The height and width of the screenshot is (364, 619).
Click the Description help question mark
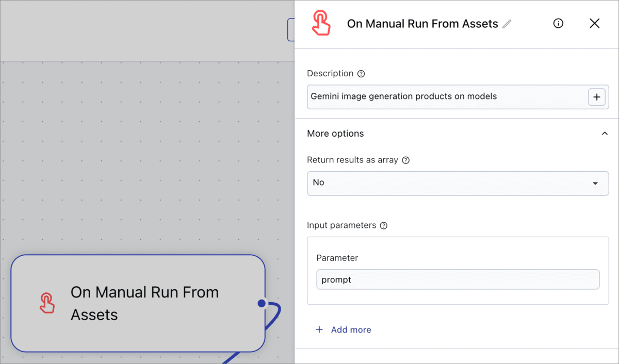(x=361, y=73)
